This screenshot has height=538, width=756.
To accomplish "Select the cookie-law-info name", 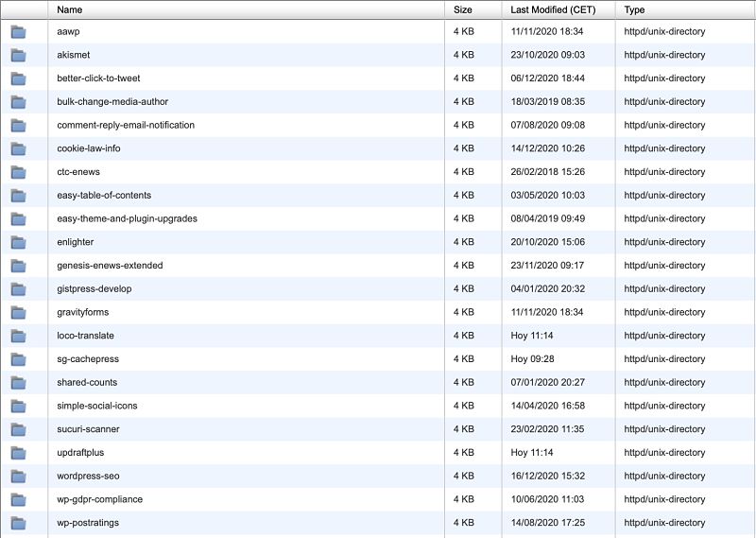I will 89,148.
